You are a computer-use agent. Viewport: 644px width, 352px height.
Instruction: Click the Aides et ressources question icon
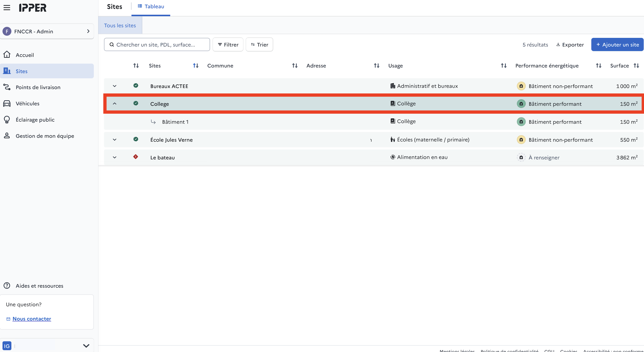coord(7,285)
